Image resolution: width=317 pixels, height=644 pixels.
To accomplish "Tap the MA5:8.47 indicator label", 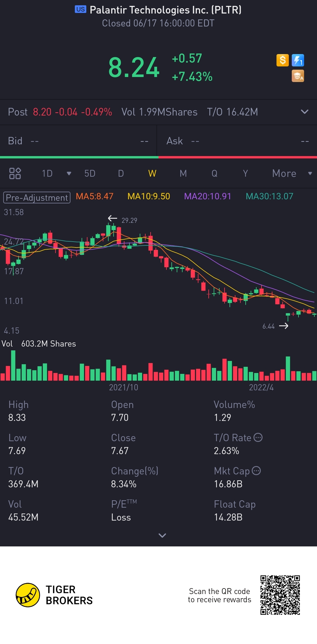I will (x=95, y=196).
